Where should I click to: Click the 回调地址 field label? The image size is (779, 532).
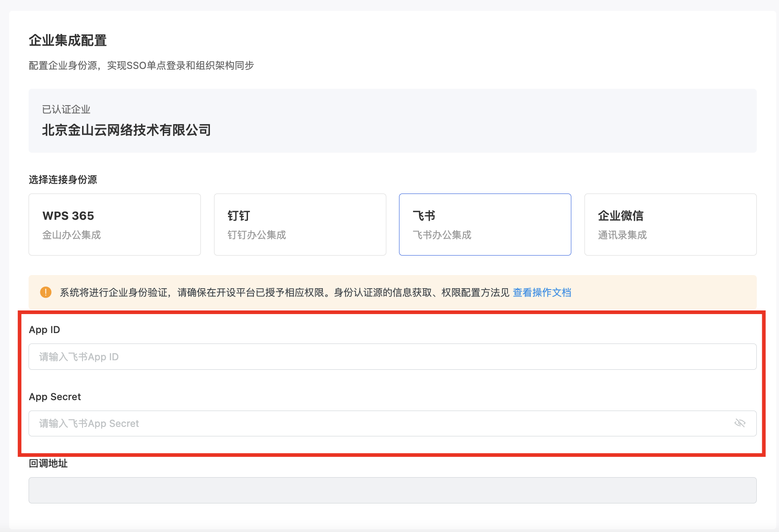48,463
